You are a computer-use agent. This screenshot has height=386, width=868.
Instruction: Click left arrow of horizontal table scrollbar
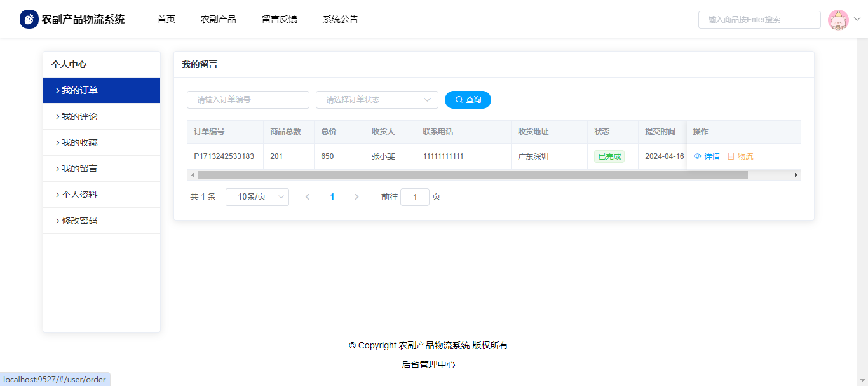(193, 176)
